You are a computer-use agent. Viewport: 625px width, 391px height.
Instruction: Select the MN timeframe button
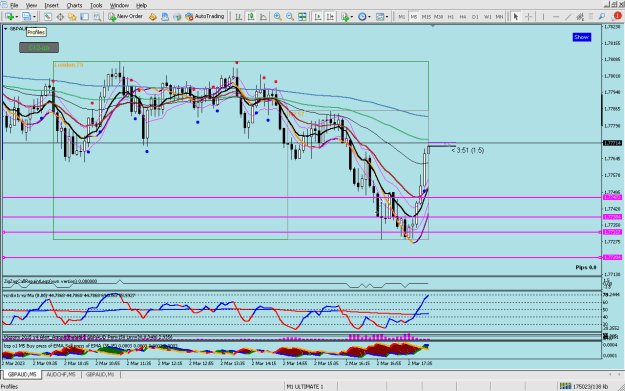(x=499, y=17)
